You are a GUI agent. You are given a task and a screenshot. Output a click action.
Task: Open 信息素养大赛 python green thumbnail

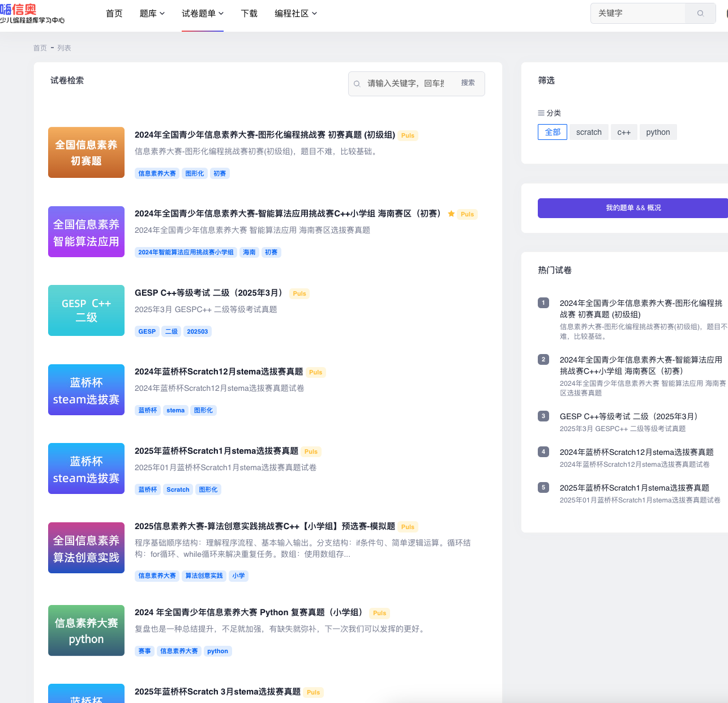86,630
